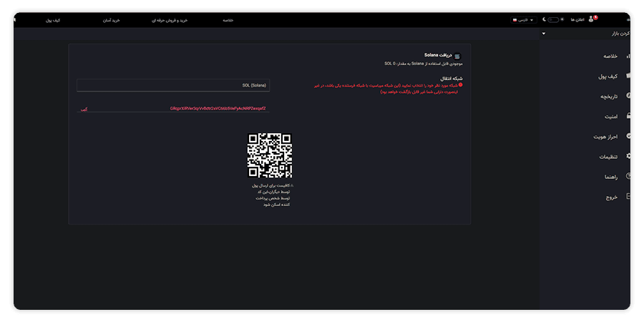The image size is (644, 322).
Task: Click the history clock icon in sidebar
Action: 628,96
